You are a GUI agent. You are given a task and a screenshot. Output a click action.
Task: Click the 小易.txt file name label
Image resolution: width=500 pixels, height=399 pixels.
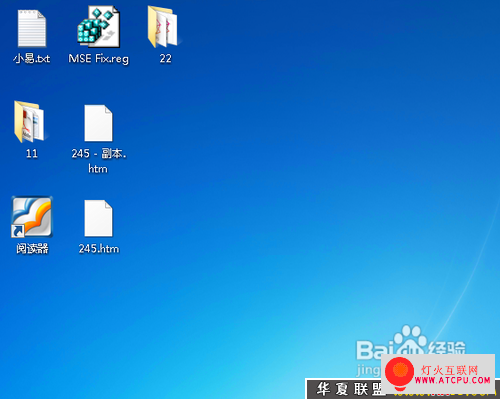(32, 59)
